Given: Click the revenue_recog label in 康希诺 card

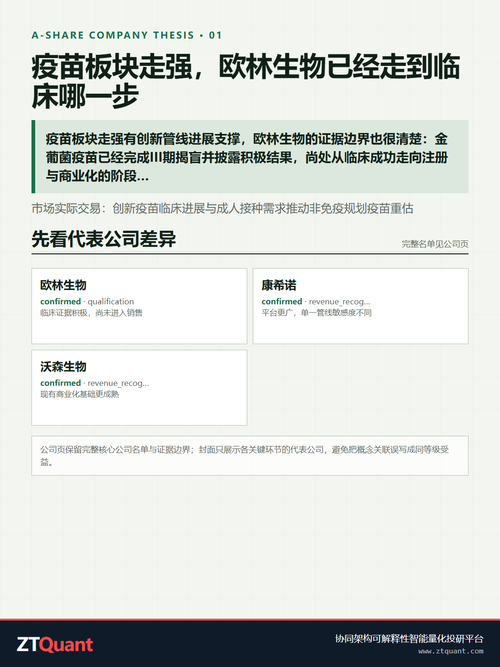Looking at the screenshot, I should coord(340,302).
